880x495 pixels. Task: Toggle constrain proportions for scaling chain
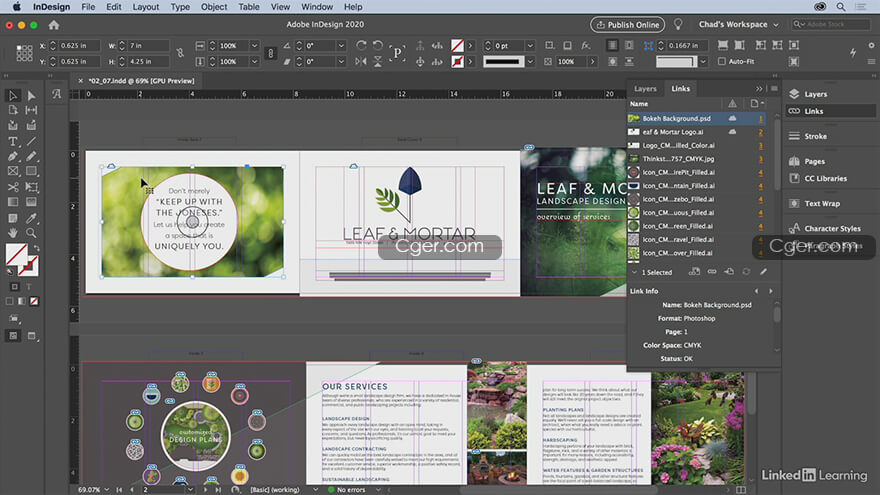pos(271,53)
